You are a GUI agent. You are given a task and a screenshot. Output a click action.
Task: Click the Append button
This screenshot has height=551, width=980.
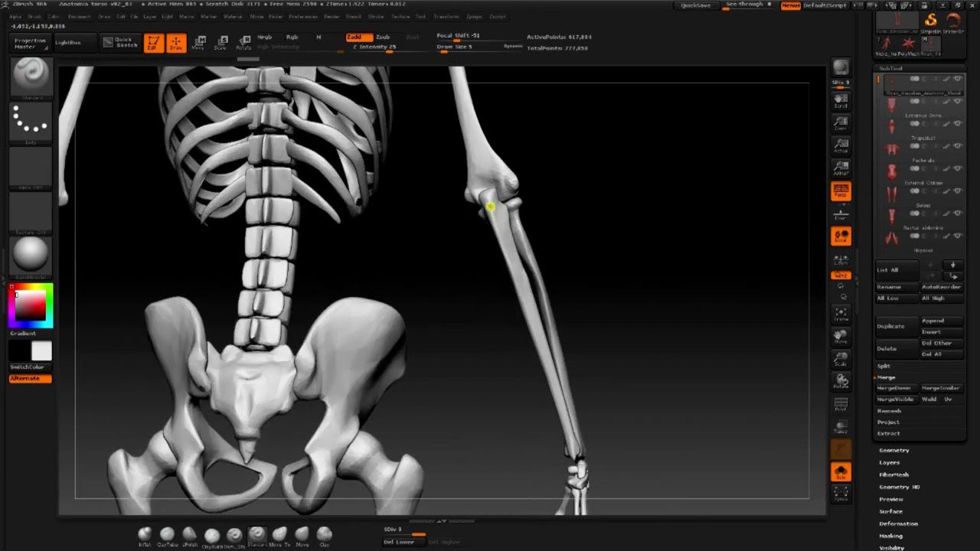pos(942,321)
